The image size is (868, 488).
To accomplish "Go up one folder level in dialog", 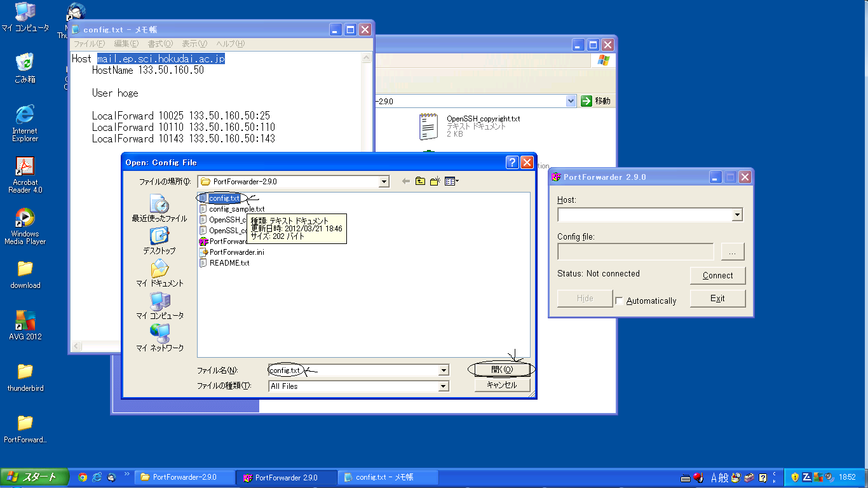I will (x=420, y=182).
